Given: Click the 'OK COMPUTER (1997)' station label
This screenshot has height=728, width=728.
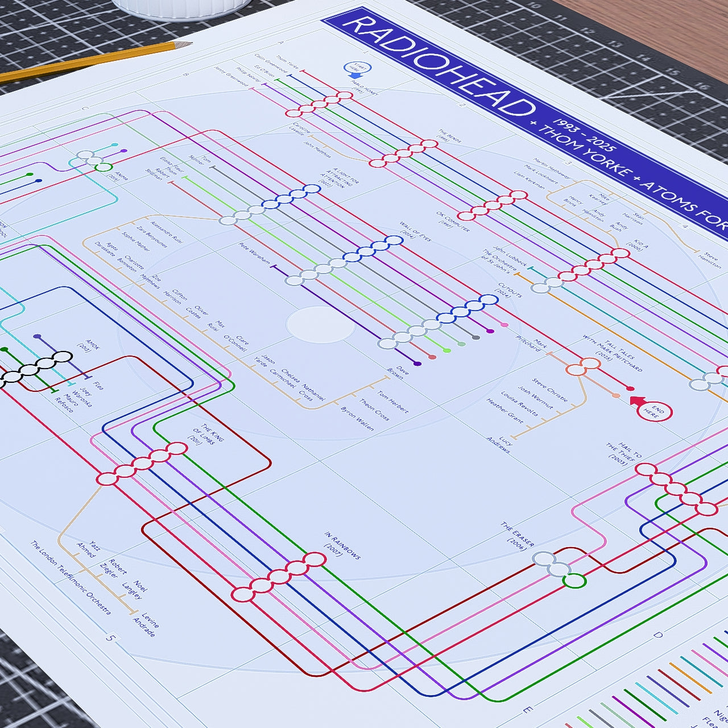Looking at the screenshot, I should coord(453,222).
